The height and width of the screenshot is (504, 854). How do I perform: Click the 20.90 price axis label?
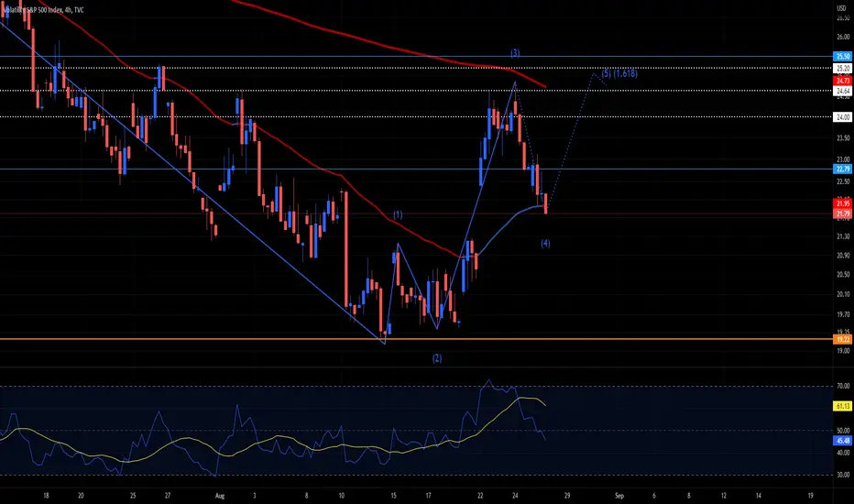(x=843, y=256)
